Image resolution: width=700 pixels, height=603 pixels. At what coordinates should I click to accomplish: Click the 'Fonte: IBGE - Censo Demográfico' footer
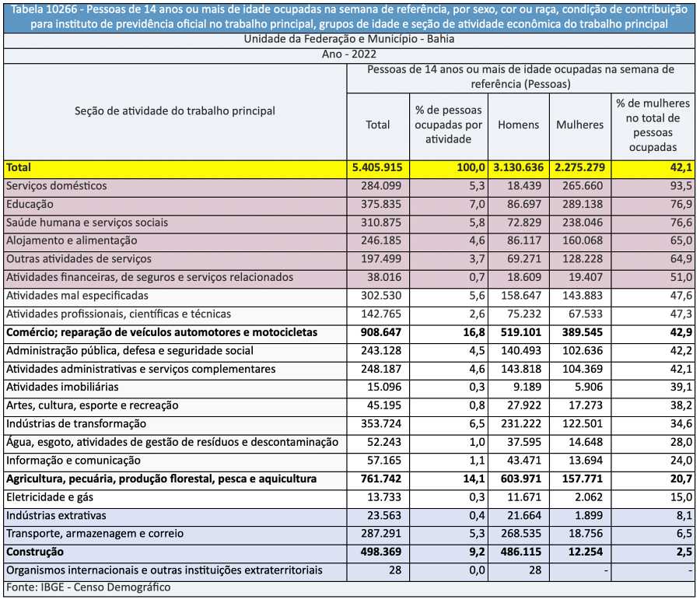87,587
